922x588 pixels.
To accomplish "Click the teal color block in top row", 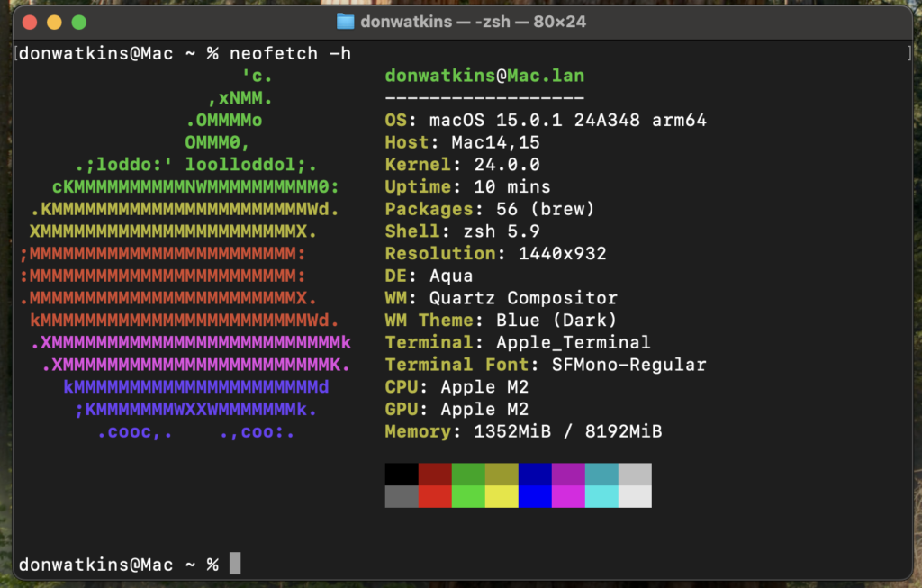I will 601,474.
